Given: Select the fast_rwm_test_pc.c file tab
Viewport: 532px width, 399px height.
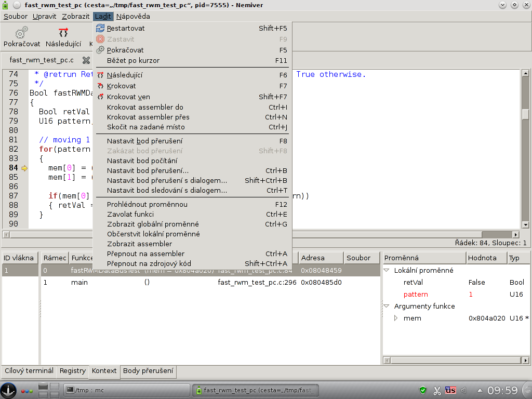Looking at the screenshot, I should [42, 60].
